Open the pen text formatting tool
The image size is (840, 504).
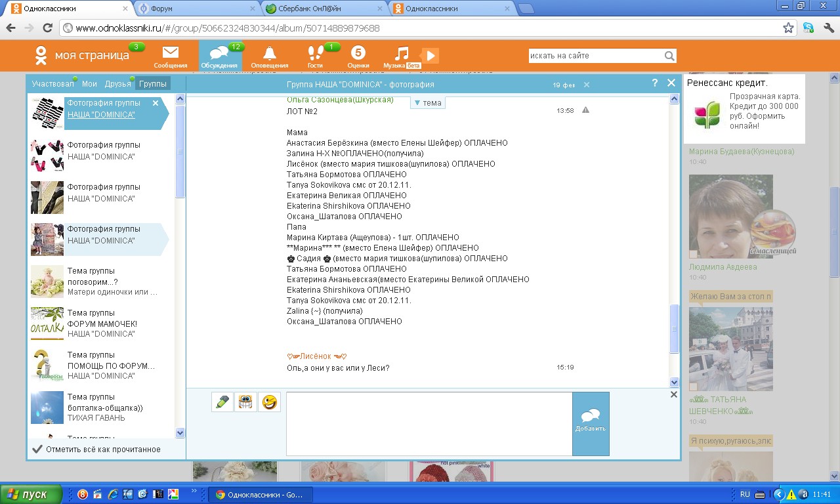(222, 402)
